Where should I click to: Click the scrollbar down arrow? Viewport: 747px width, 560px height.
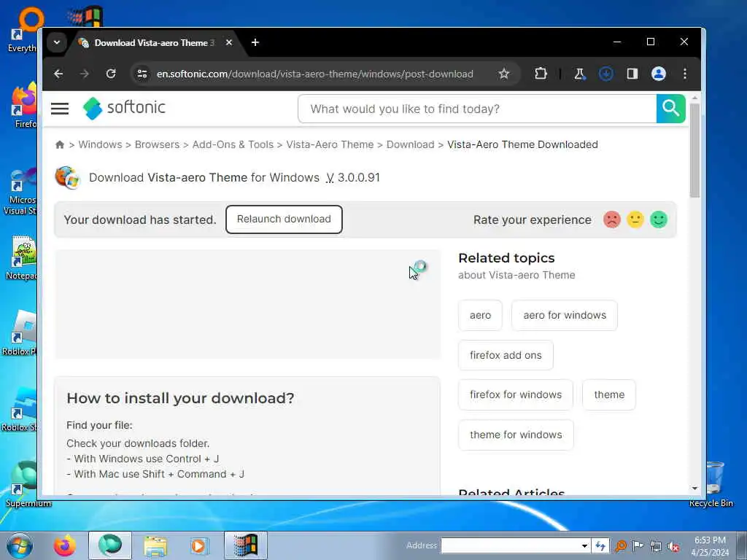(694, 489)
